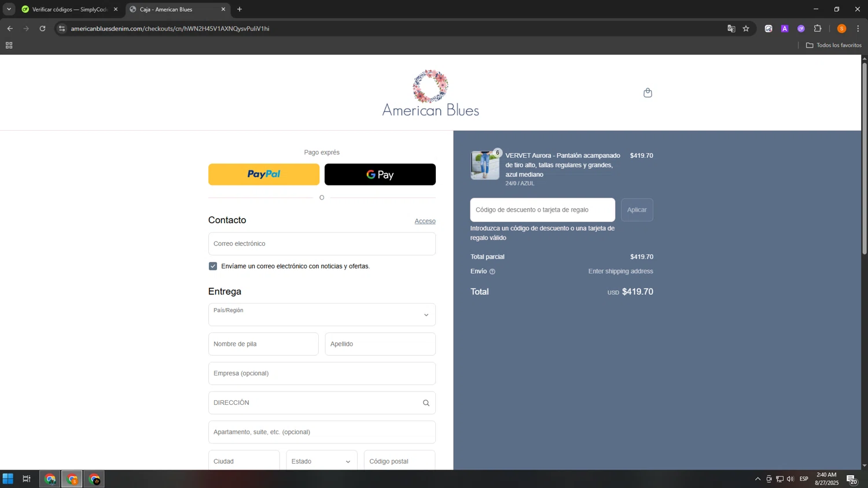Click the translate page icon in address bar

731,28
